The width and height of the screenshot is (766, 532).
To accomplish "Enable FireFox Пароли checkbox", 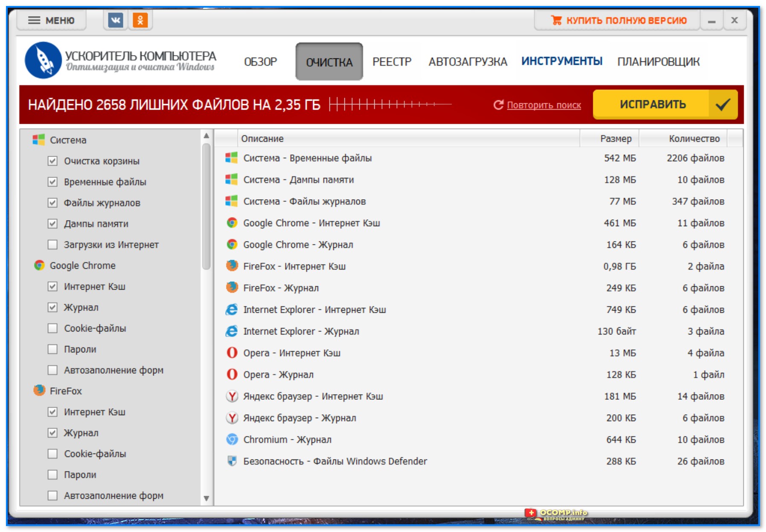I will click(x=52, y=474).
